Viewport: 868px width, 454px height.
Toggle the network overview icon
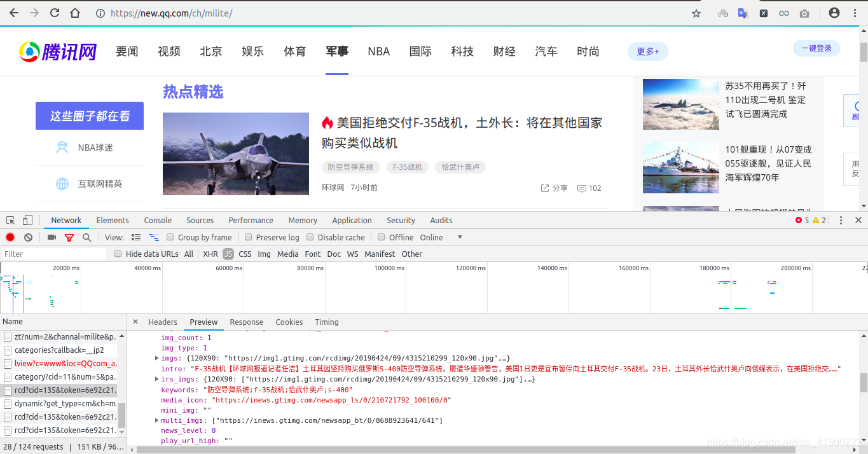pos(153,237)
